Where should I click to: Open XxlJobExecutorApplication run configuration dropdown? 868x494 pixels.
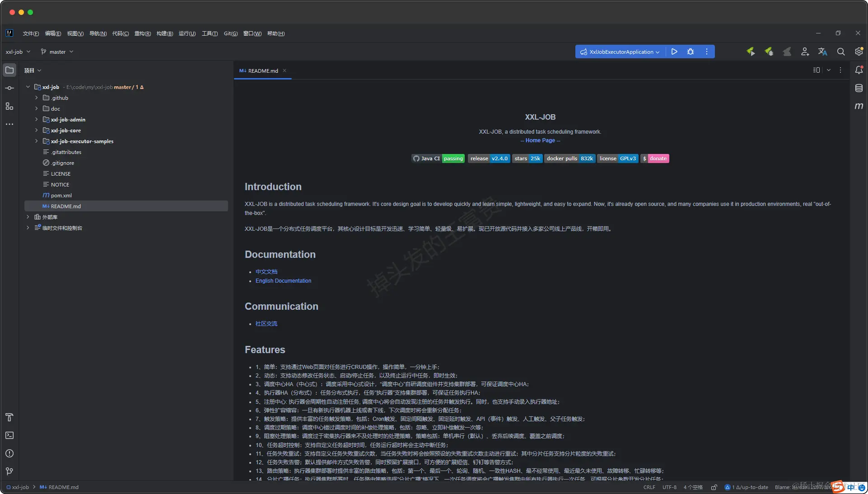click(x=620, y=52)
